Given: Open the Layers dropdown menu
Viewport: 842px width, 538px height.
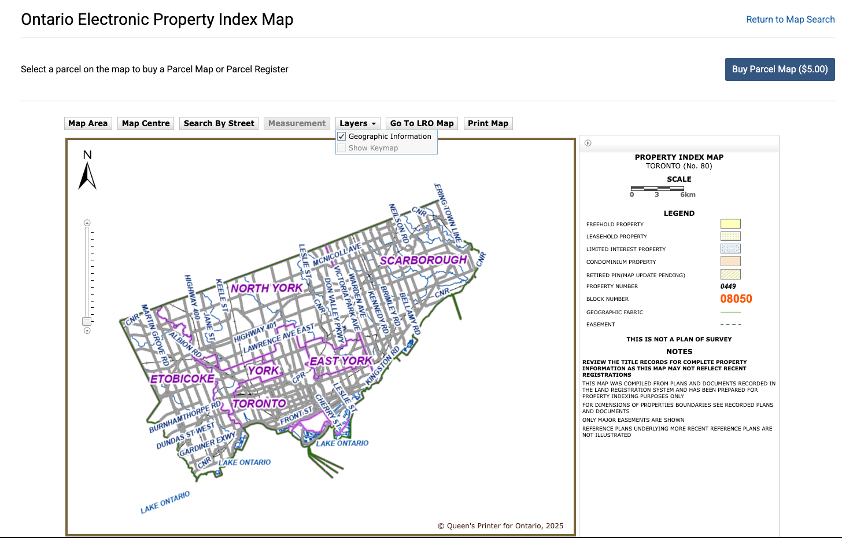Looking at the screenshot, I should pyautogui.click(x=358, y=123).
